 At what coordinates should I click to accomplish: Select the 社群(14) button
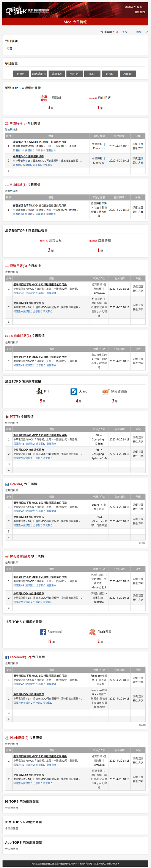pyautogui.click(x=74, y=74)
